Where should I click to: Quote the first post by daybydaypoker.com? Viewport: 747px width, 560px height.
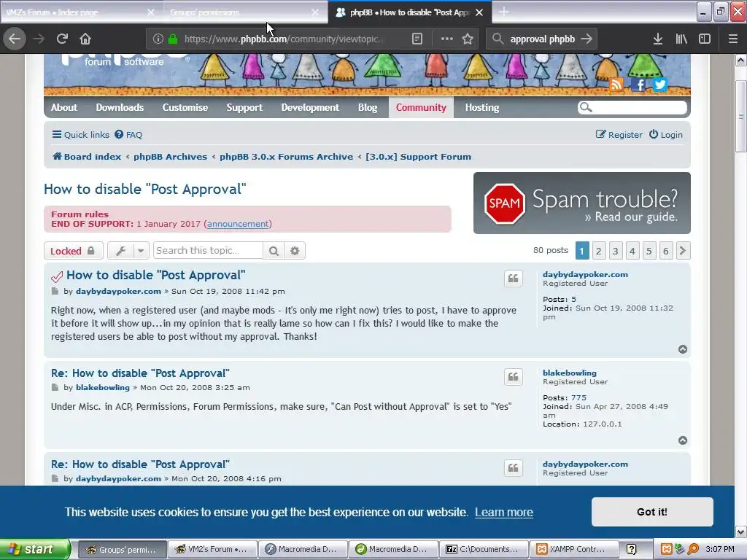(x=513, y=279)
